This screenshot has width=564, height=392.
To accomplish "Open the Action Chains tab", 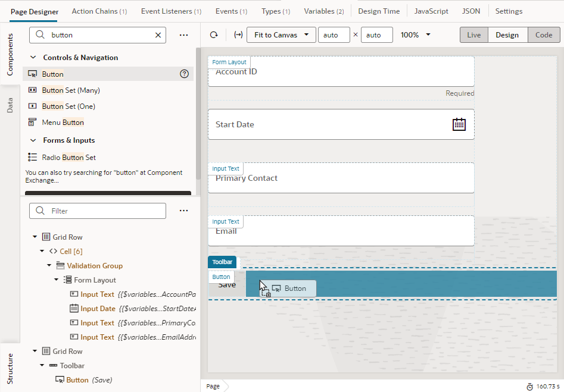I will (99, 11).
